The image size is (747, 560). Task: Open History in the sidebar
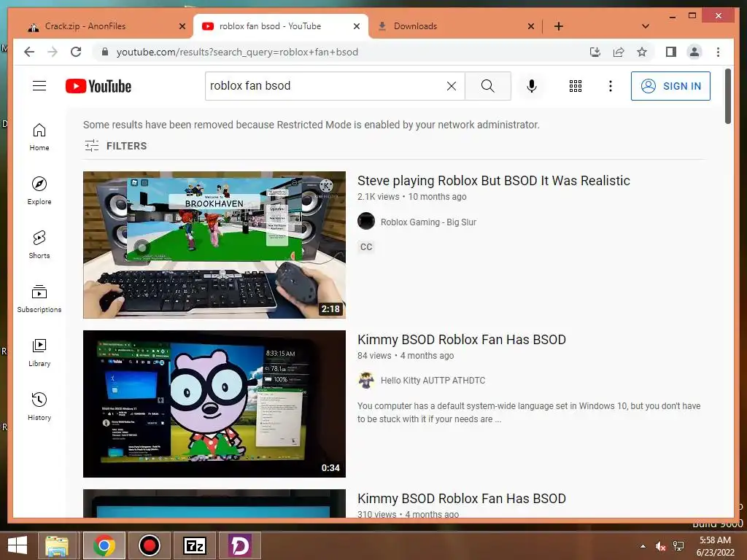pos(39,406)
